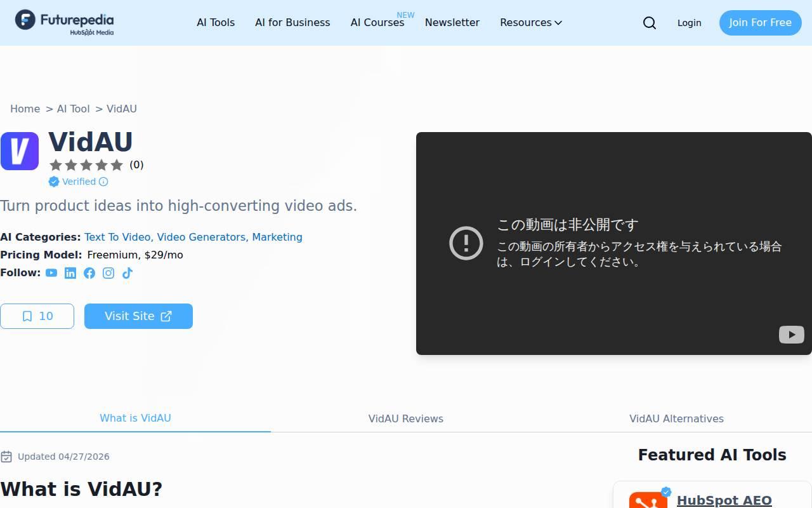Click the video warning exclamation icon

click(466, 243)
